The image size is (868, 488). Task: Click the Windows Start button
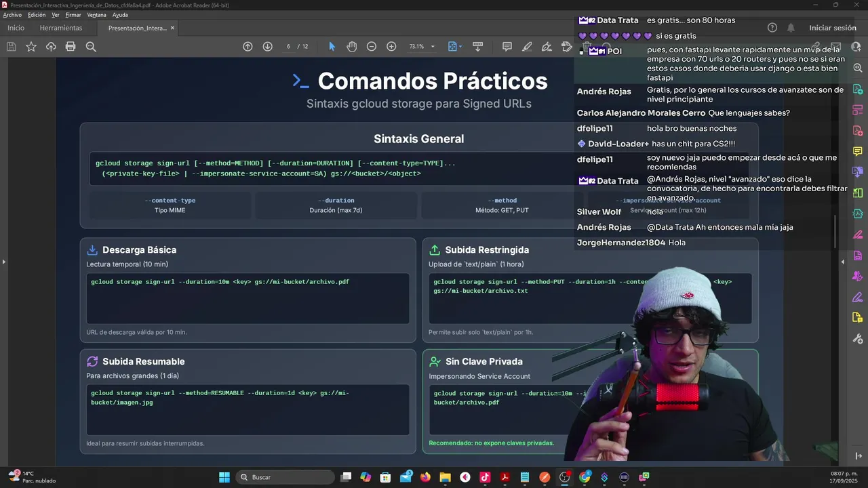pos(224,477)
